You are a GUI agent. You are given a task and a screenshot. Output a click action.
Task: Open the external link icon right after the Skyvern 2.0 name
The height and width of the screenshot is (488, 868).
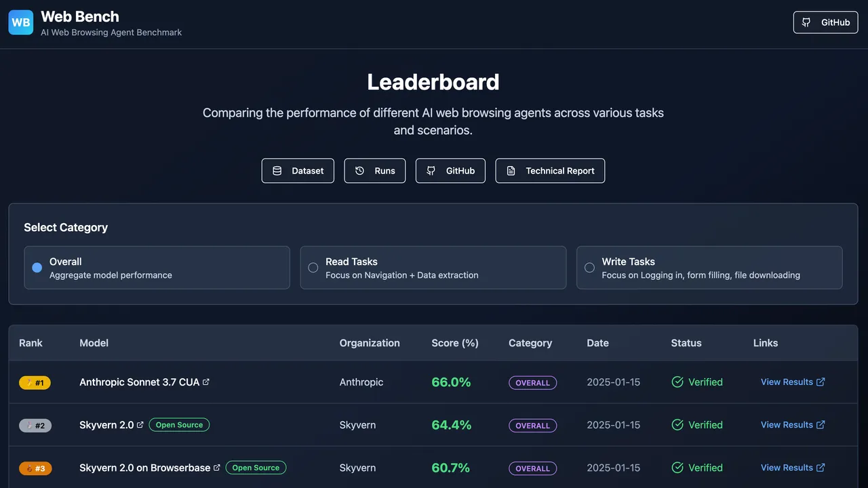click(x=140, y=425)
